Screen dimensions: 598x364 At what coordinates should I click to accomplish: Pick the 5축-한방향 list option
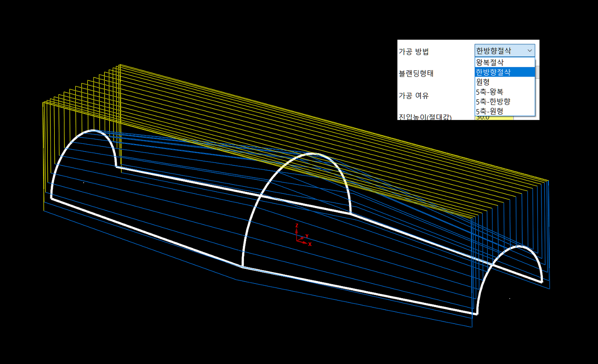coord(504,101)
